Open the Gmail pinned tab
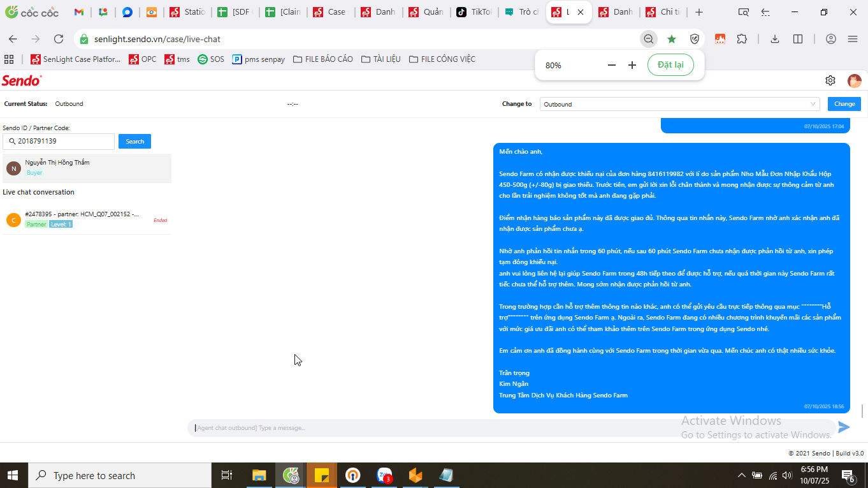Viewport: 868px width, 488px height. 79,12
